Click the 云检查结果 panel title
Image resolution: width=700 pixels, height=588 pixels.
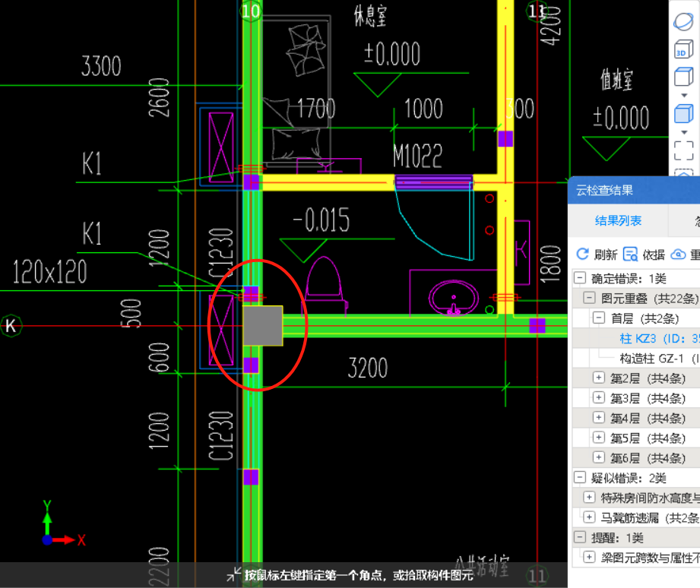click(604, 191)
